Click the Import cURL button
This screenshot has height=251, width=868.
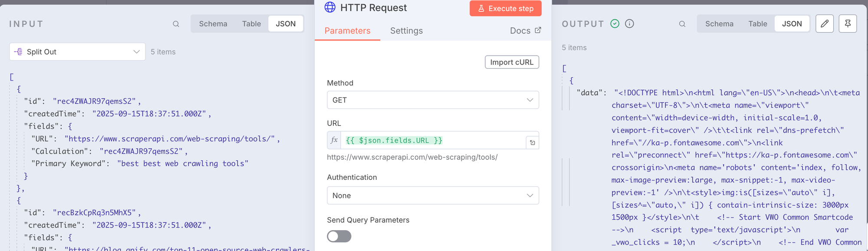pos(512,62)
